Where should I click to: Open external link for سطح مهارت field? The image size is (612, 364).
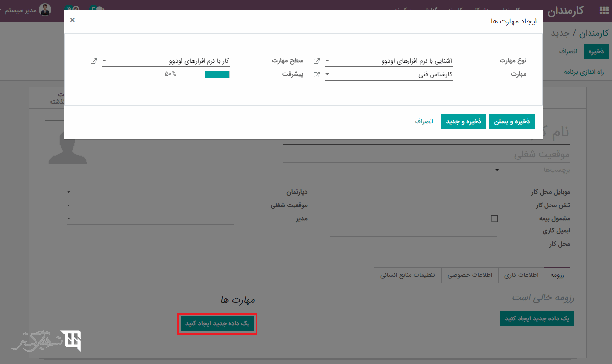(93, 61)
